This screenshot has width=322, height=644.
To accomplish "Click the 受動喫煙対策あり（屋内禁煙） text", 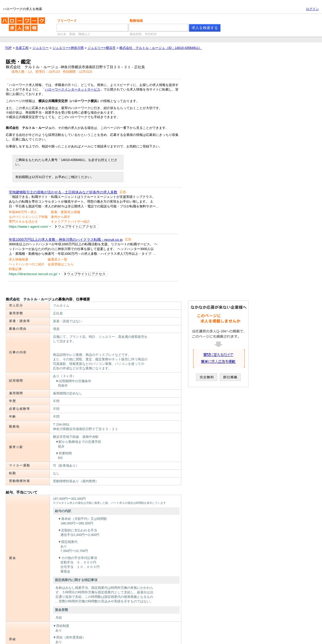I will pyautogui.click(x=76, y=481).
